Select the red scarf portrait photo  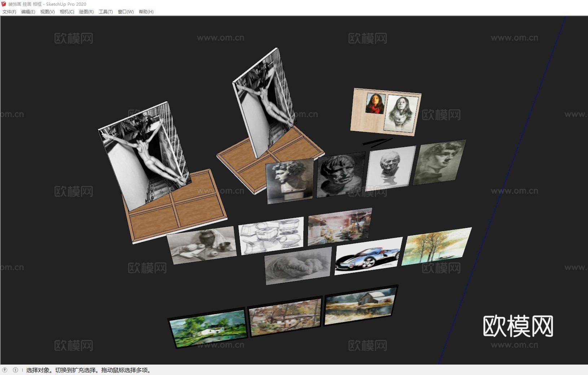pos(376,103)
